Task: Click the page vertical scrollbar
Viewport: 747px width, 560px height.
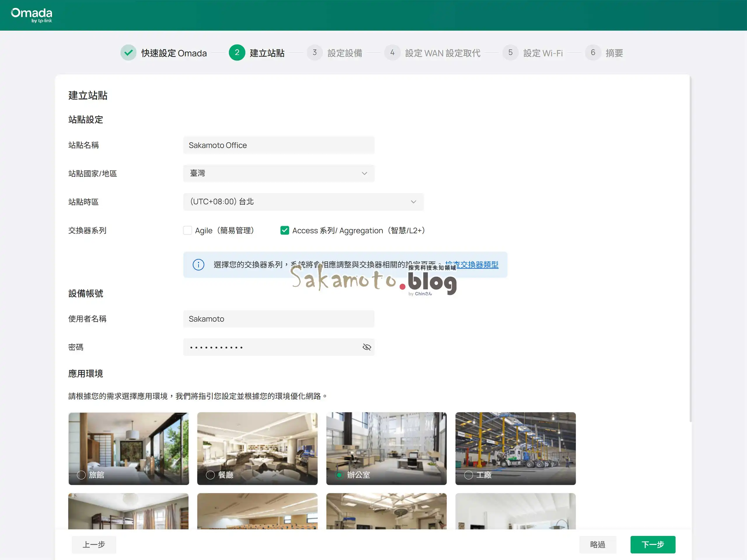Action: point(690,250)
